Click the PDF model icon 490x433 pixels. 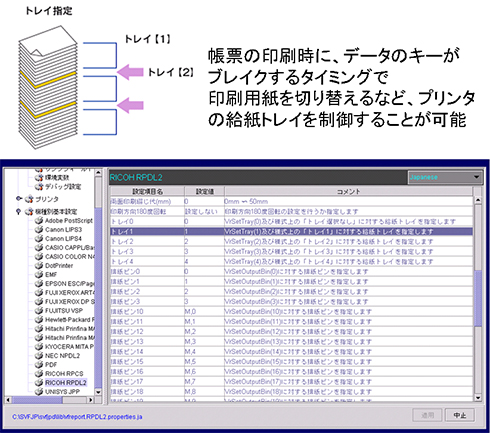[x=39, y=364]
